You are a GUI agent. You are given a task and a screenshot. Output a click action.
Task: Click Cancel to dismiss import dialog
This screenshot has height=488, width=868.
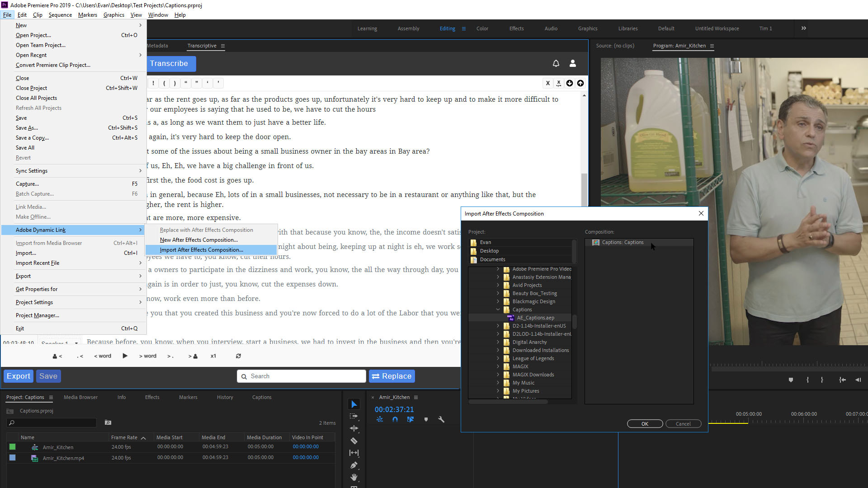pyautogui.click(x=683, y=424)
